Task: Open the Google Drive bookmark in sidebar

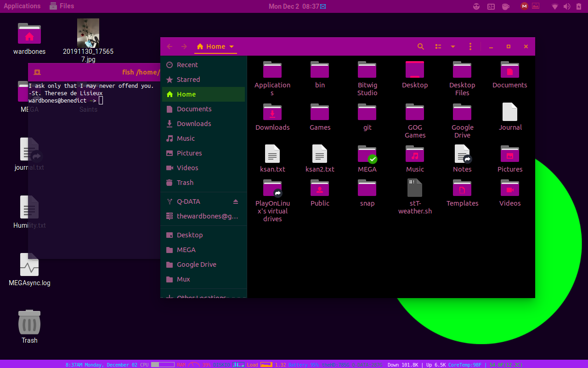Action: click(x=204, y=264)
